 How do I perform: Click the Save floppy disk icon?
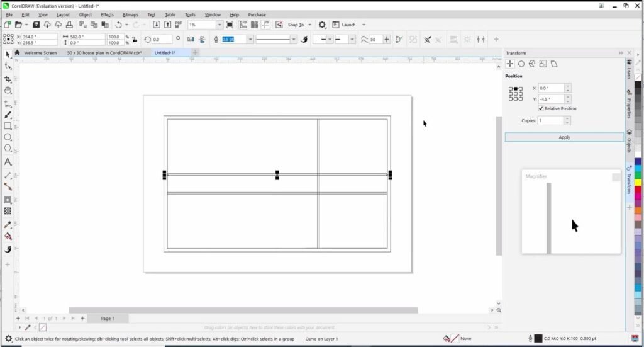pos(36,25)
